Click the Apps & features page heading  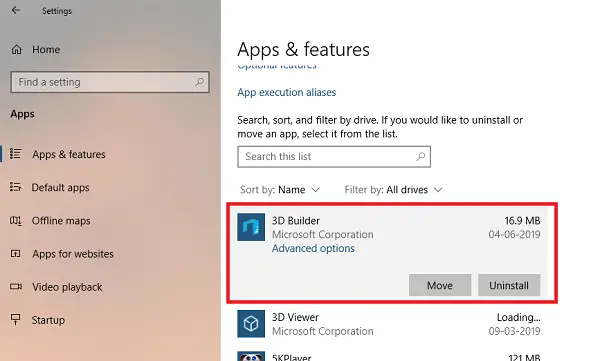[303, 49]
